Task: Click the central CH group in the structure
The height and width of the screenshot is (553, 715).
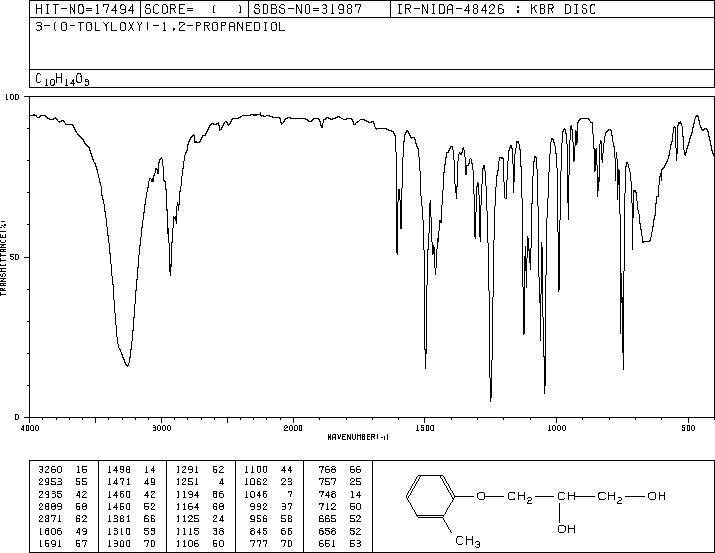Action: tap(566, 496)
